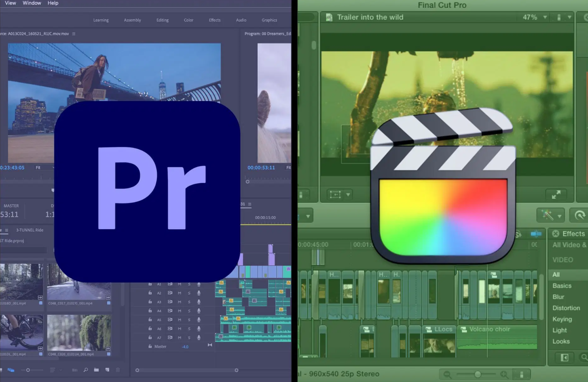Click the automate to sequence icon
This screenshot has width=588, height=382.
point(75,370)
